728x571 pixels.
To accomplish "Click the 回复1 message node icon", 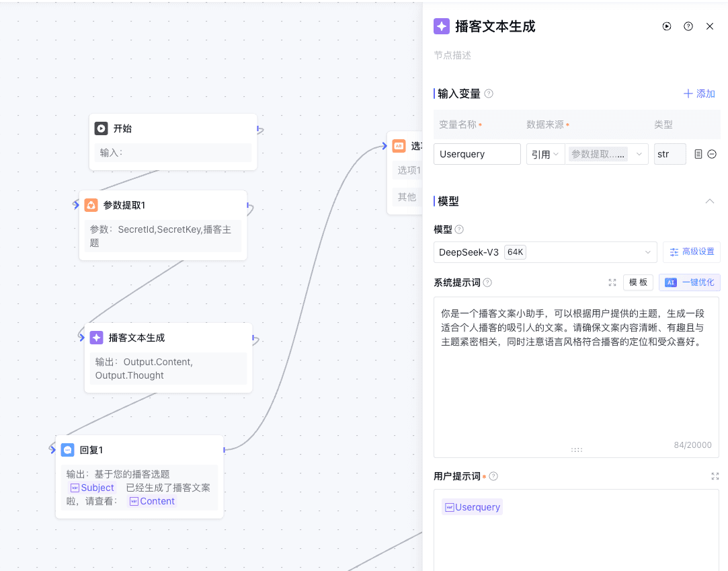I will pyautogui.click(x=67, y=449).
